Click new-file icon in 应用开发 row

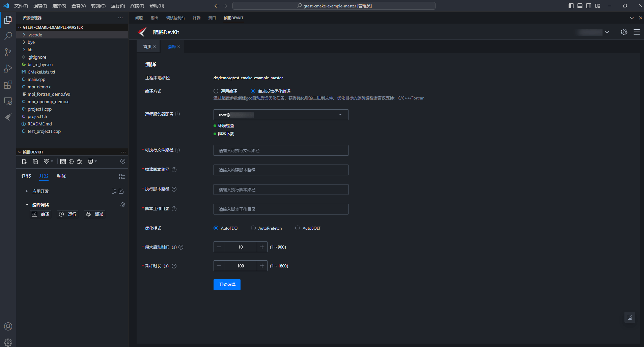[114, 191]
